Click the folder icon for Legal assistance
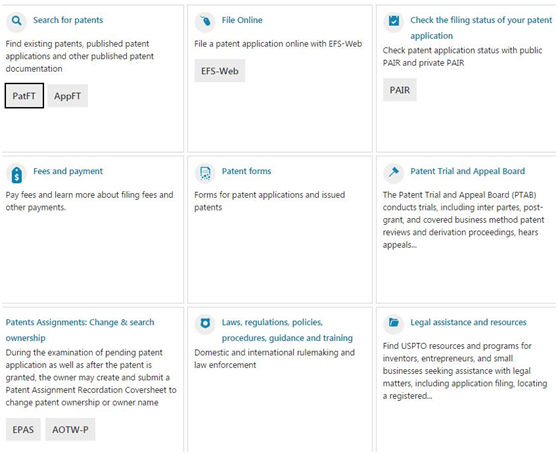The image size is (558, 454). (394, 324)
